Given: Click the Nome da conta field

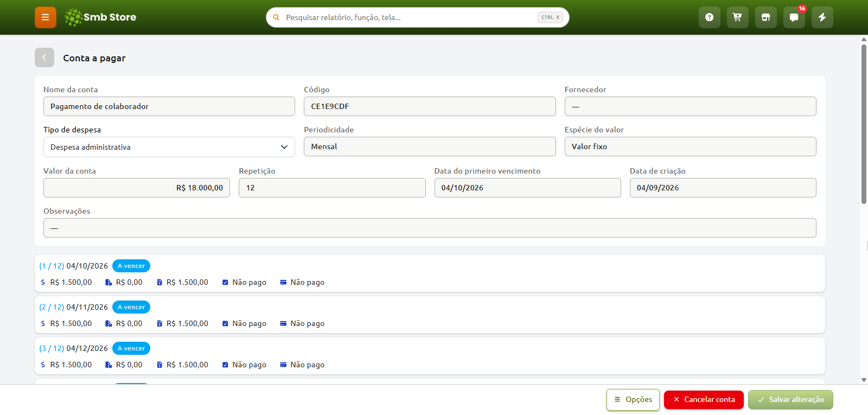Looking at the screenshot, I should click(x=169, y=106).
